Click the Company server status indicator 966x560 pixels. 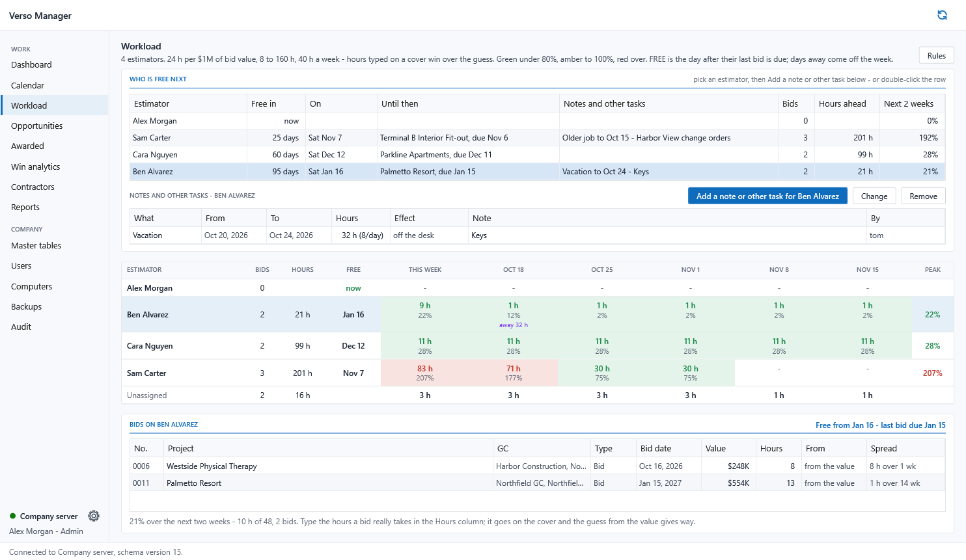point(44,516)
